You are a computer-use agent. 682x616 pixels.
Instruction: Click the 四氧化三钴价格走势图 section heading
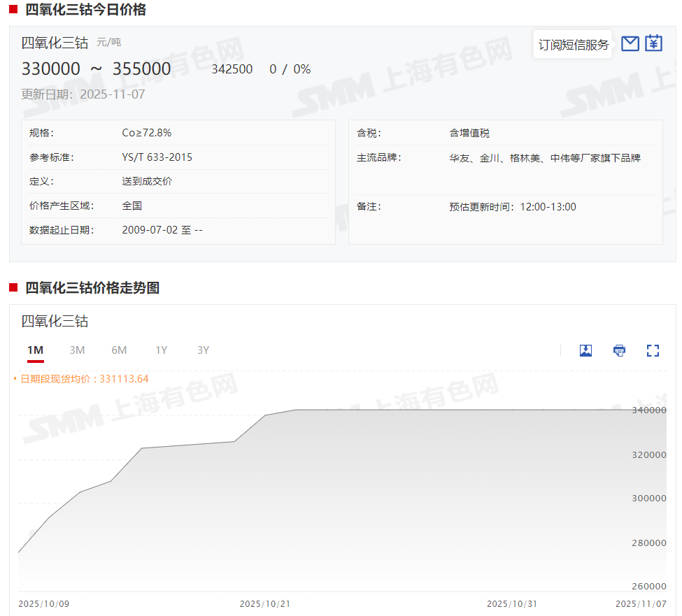(x=92, y=288)
